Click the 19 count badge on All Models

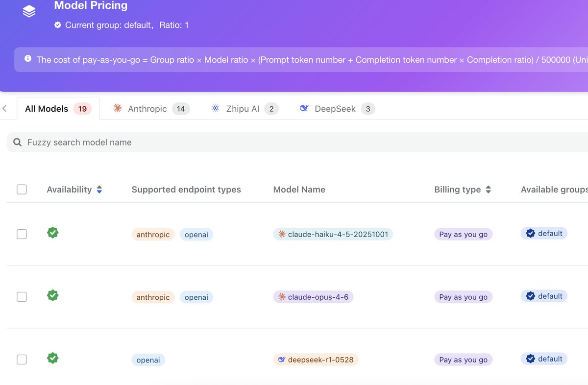[82, 109]
